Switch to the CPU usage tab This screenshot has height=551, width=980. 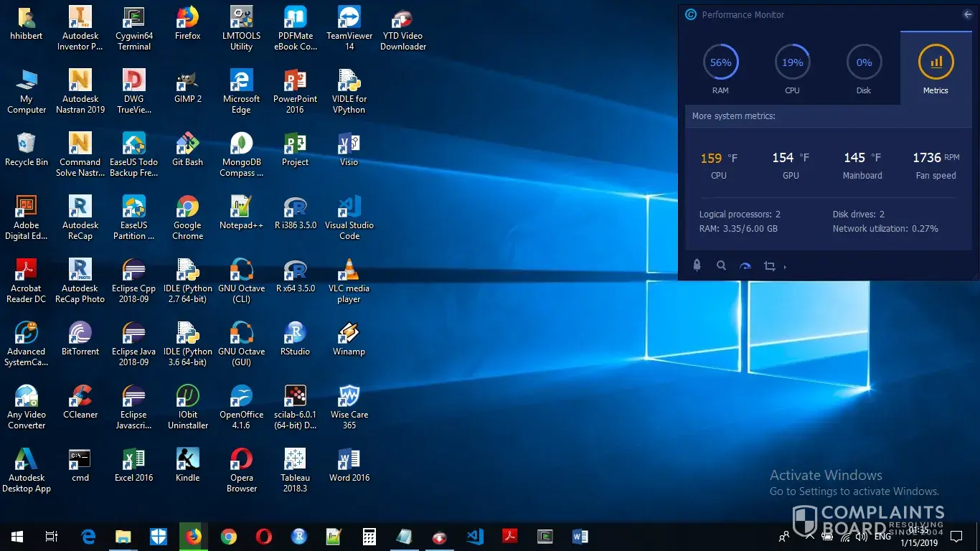pyautogui.click(x=792, y=69)
